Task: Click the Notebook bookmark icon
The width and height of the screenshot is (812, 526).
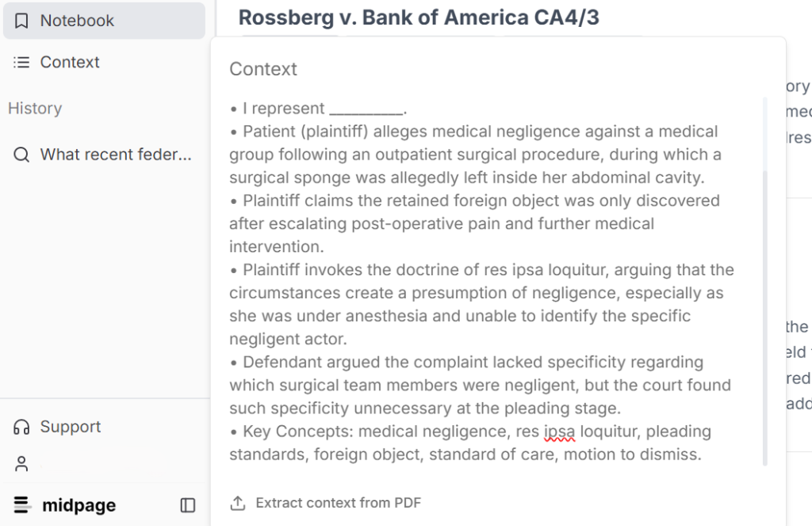Action: click(x=22, y=21)
